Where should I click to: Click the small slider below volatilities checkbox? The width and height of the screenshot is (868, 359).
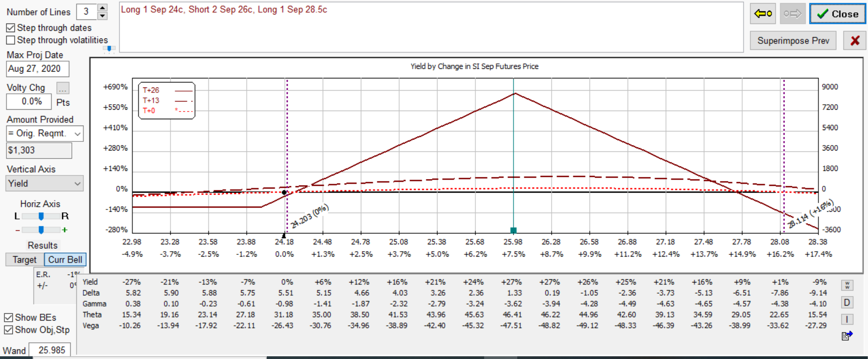tap(109, 49)
